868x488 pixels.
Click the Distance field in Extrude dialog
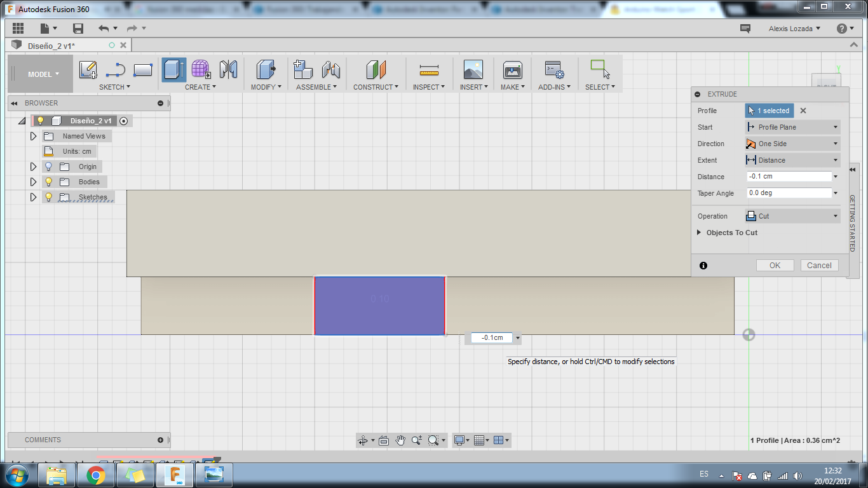click(x=789, y=177)
